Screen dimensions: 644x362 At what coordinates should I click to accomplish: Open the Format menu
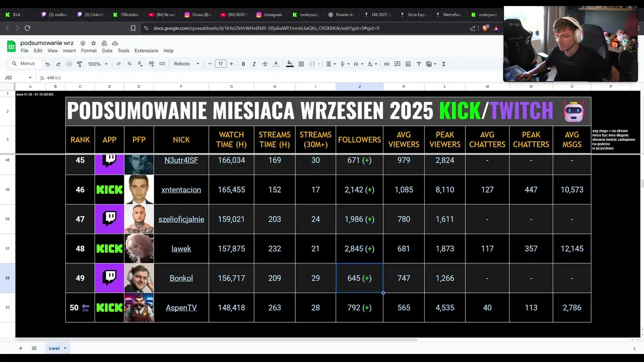pyautogui.click(x=89, y=51)
